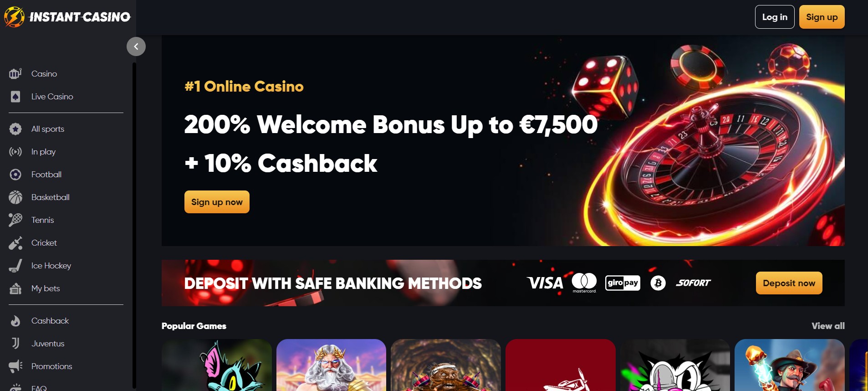The height and width of the screenshot is (391, 868).
Task: Click the Log in button
Action: (775, 17)
